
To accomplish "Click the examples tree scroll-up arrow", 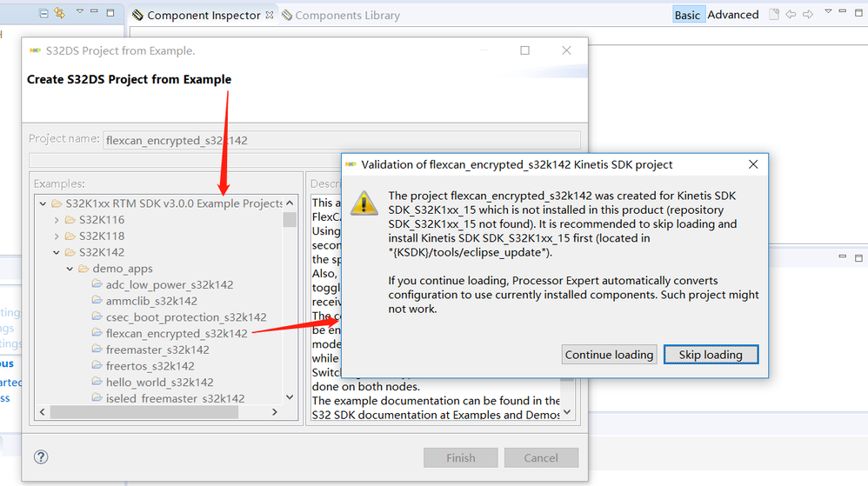I will pyautogui.click(x=290, y=203).
